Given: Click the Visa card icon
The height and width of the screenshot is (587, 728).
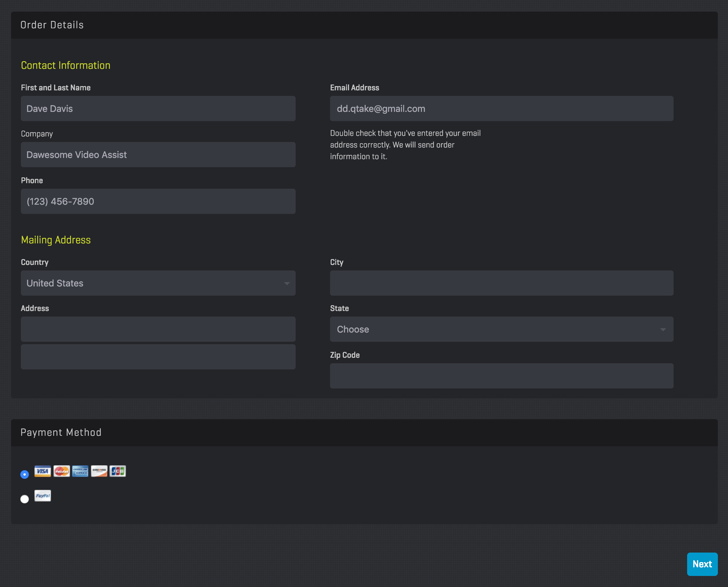Looking at the screenshot, I should pyautogui.click(x=43, y=471).
